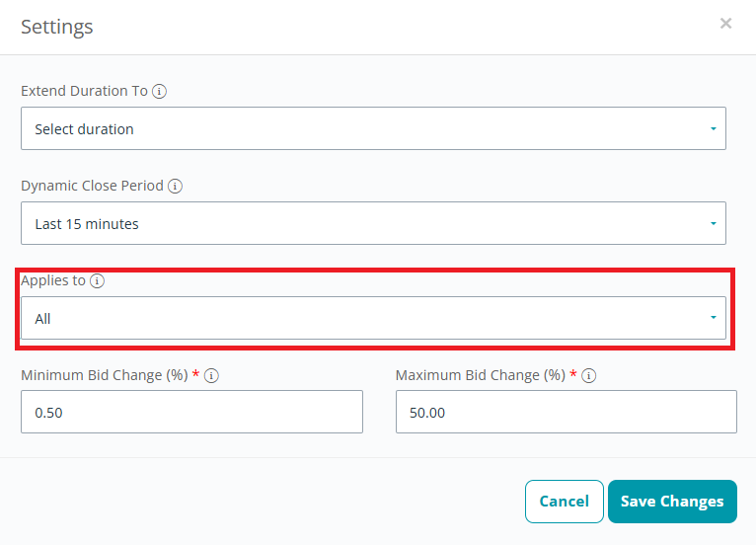This screenshot has width=756, height=545.
Task: Close the Settings dialog with the X
Action: (x=725, y=23)
